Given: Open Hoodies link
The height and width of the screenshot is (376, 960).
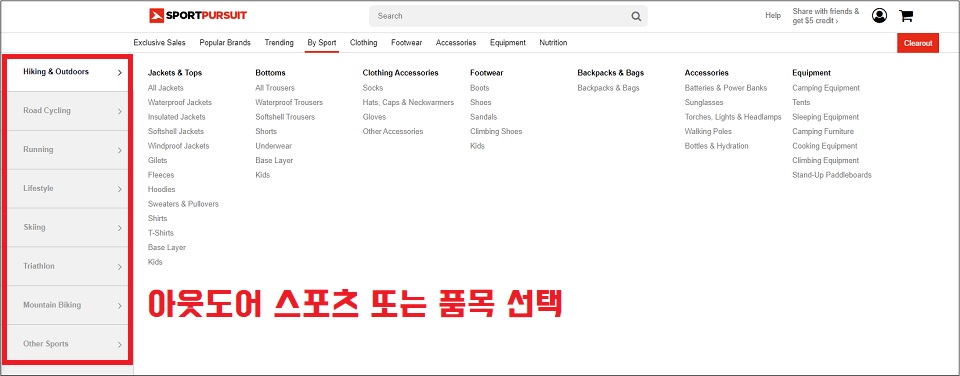Looking at the screenshot, I should tap(162, 189).
